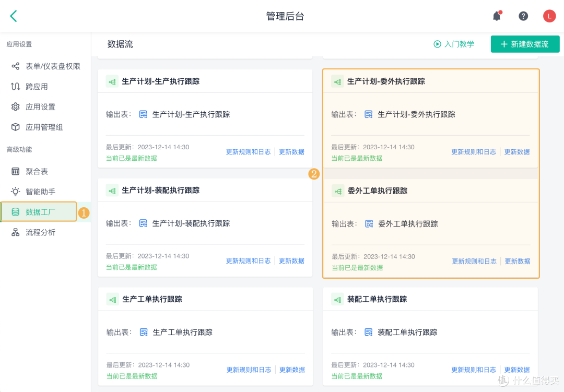The width and height of the screenshot is (564, 392).
Task: Open 更新规则和日志 for 装配工单执行跟踪
Action: 473,370
